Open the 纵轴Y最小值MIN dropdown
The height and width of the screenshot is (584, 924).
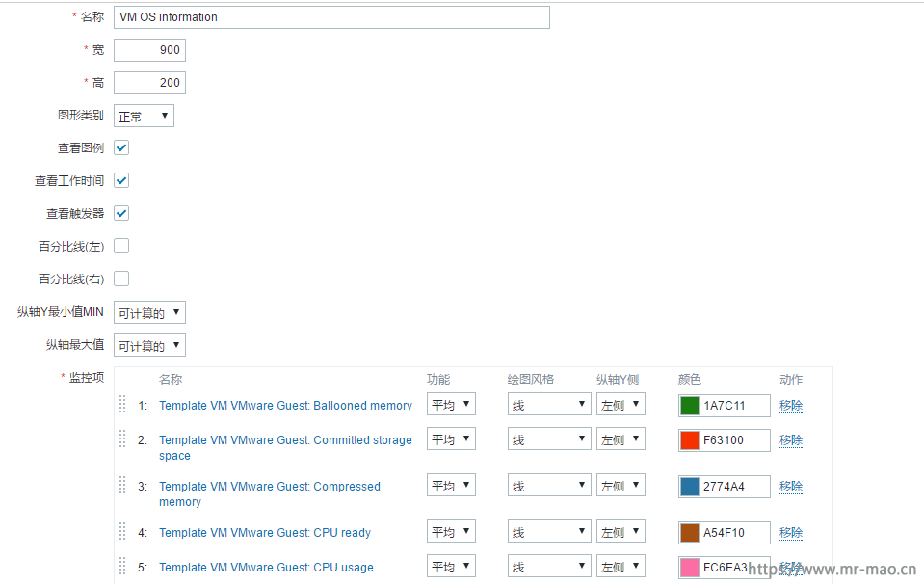pos(149,312)
